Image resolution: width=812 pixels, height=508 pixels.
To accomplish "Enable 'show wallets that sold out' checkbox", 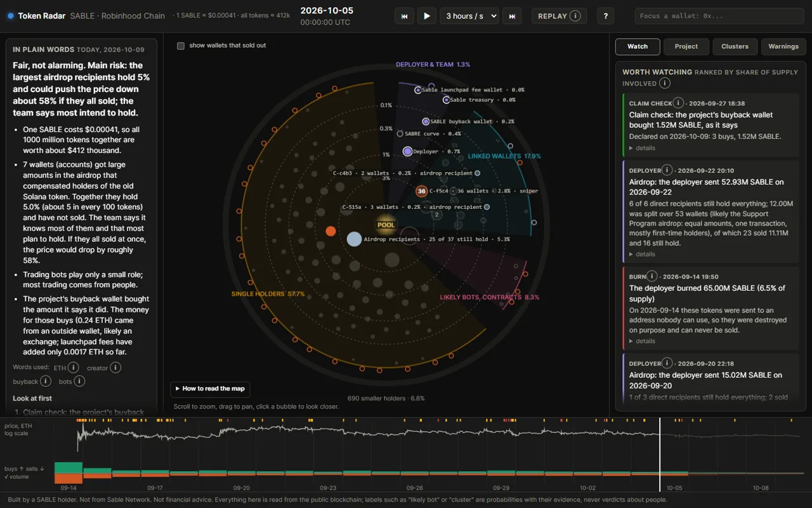I will coord(181,46).
